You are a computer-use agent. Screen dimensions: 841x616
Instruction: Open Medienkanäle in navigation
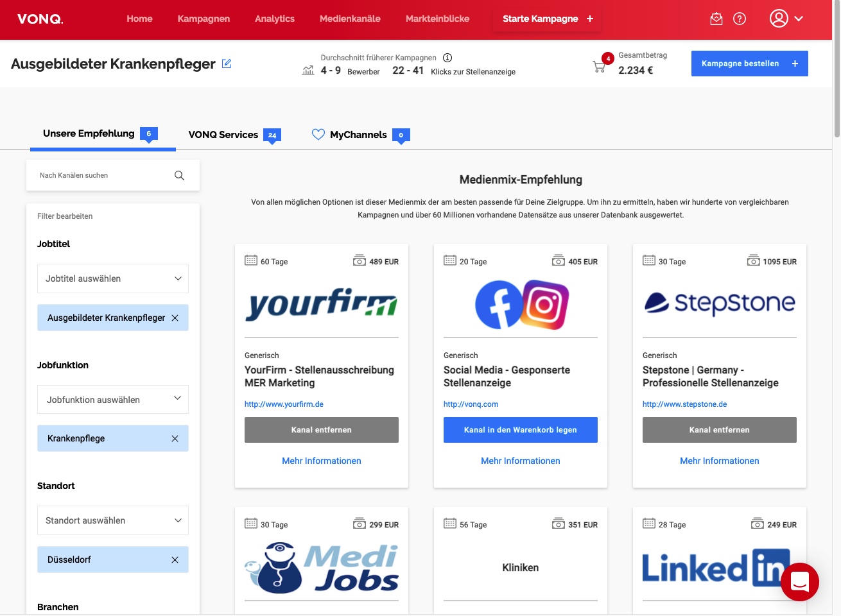[x=350, y=19]
